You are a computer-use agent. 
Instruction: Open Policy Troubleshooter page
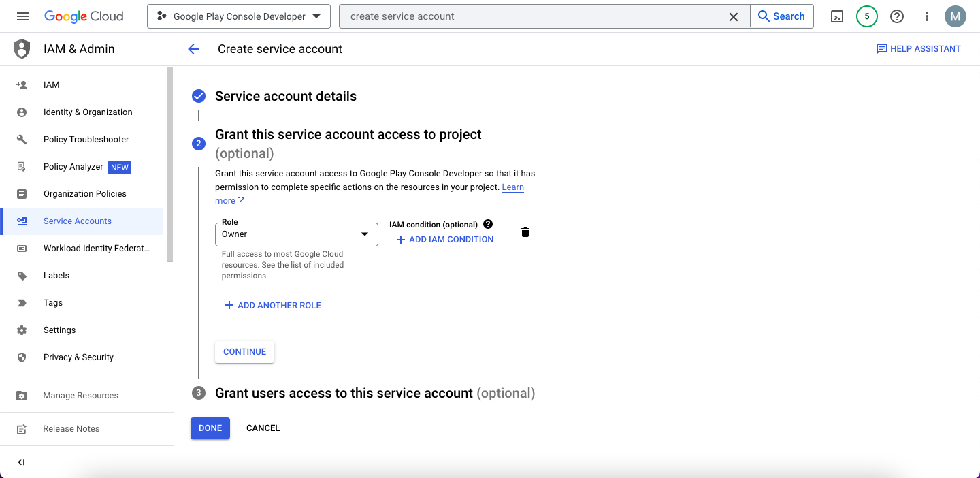(82, 140)
